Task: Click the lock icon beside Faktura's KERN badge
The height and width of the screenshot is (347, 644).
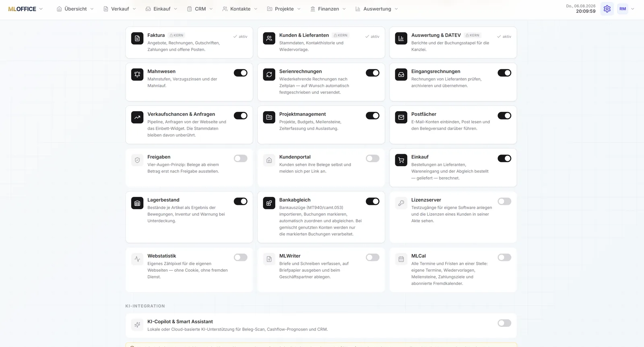Action: tap(171, 35)
